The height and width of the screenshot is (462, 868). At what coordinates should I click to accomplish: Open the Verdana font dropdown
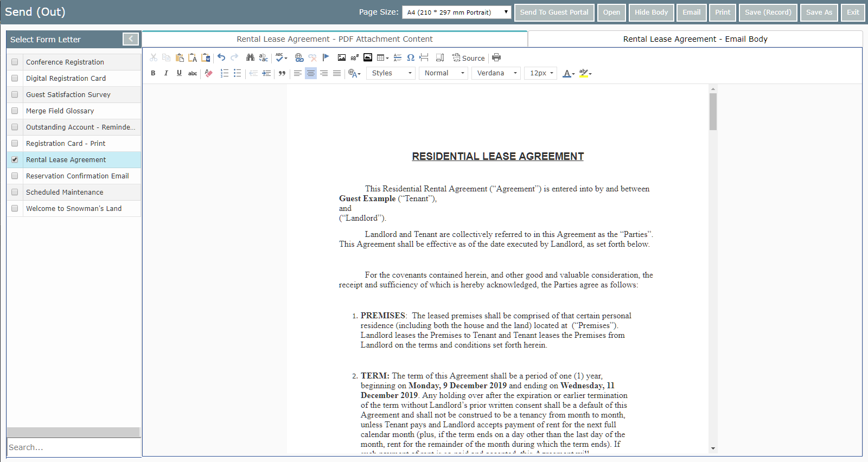point(496,73)
